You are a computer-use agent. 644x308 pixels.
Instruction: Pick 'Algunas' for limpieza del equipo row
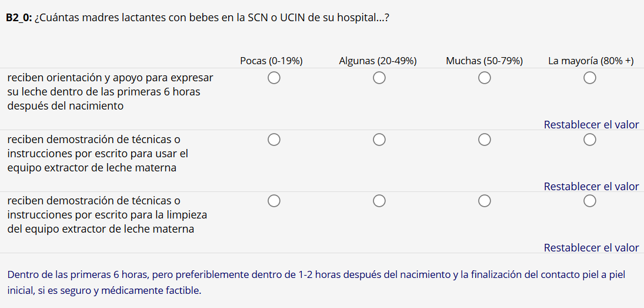pyautogui.click(x=379, y=201)
